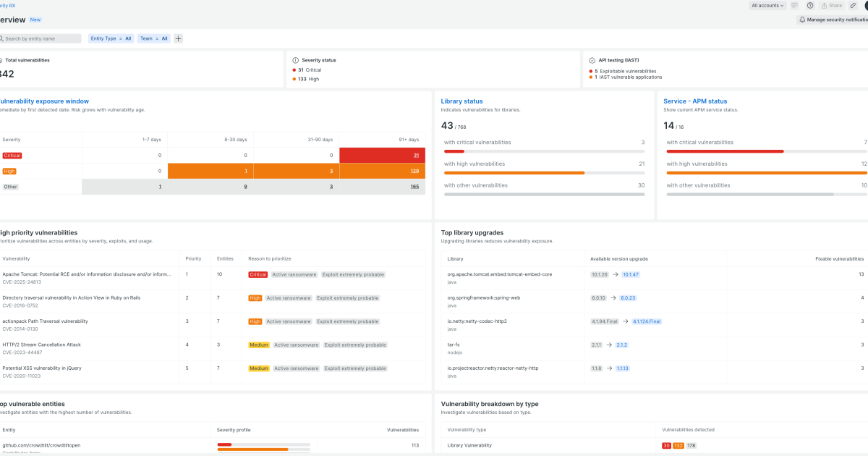Screen dimensions: 868x456
Task: Open the user avatar in top-right corner
Action: [x=865, y=6]
